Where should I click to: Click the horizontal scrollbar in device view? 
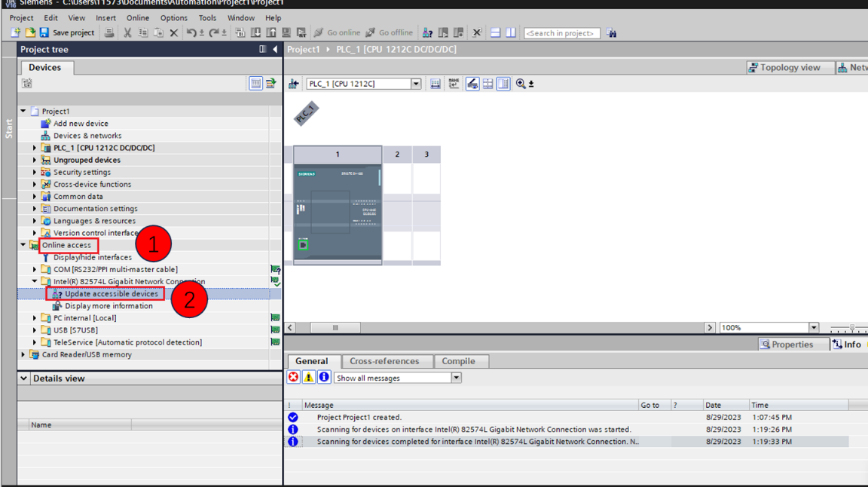335,327
